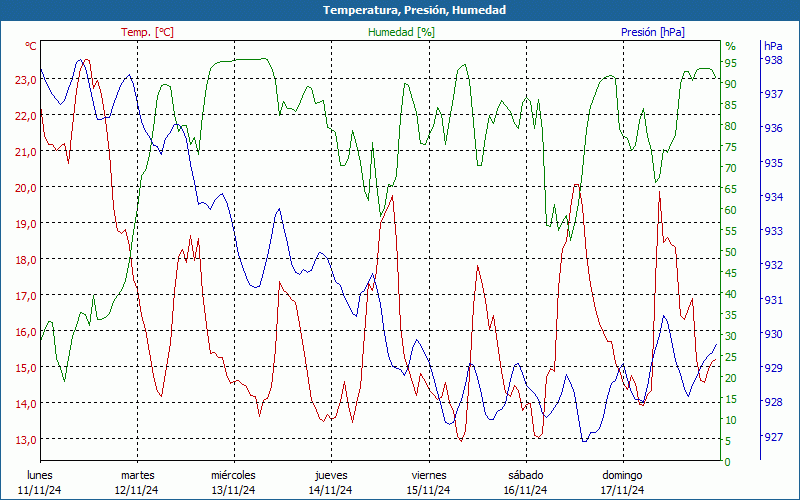Click the 'viernes' day label
800x500 pixels.
[429, 476]
